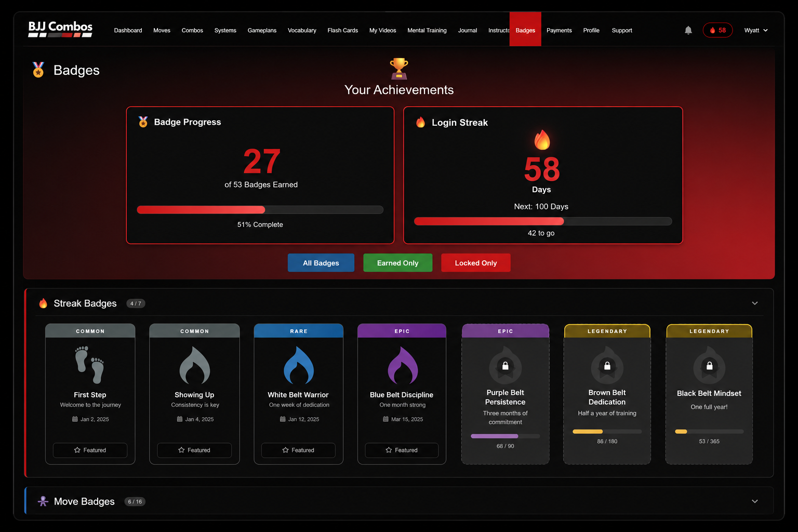This screenshot has width=798, height=532.
Task: Click the Move Badges figure icon
Action: (43, 501)
